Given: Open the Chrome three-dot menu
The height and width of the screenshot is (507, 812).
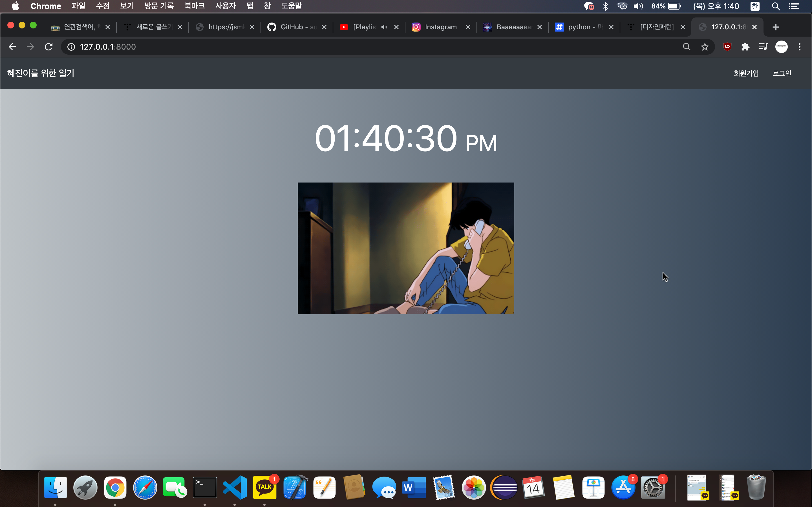Looking at the screenshot, I should pyautogui.click(x=800, y=46).
